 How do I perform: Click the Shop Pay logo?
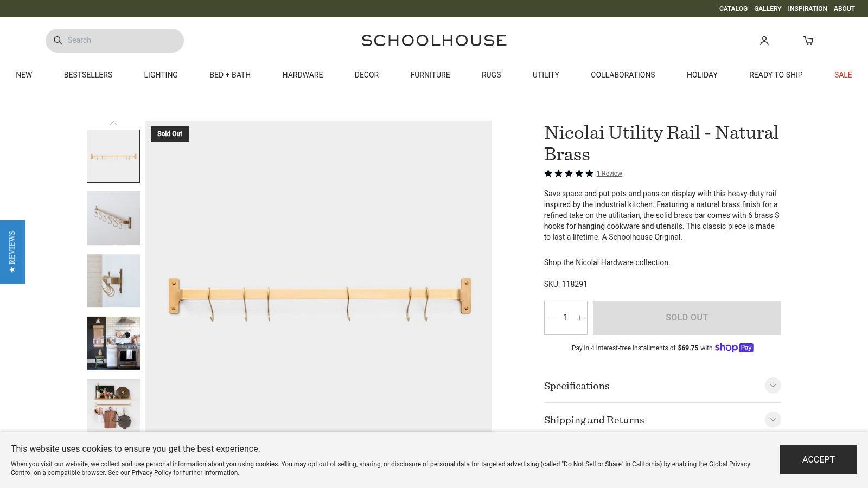click(734, 348)
